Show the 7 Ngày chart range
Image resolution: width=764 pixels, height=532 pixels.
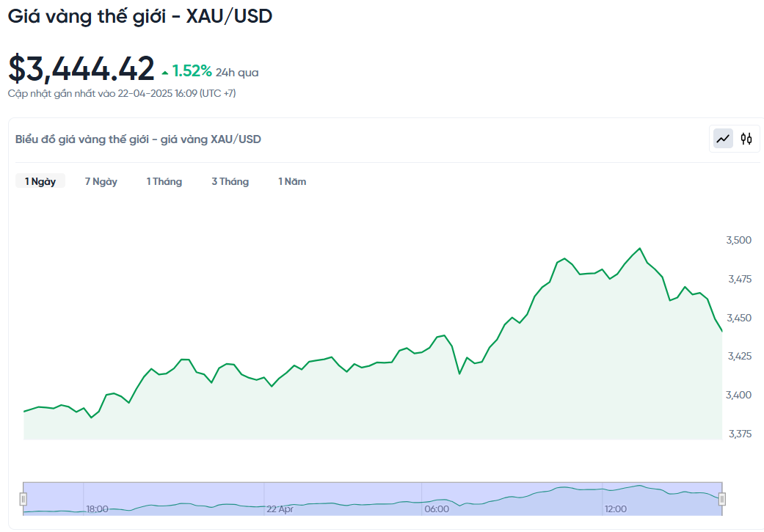pos(101,181)
